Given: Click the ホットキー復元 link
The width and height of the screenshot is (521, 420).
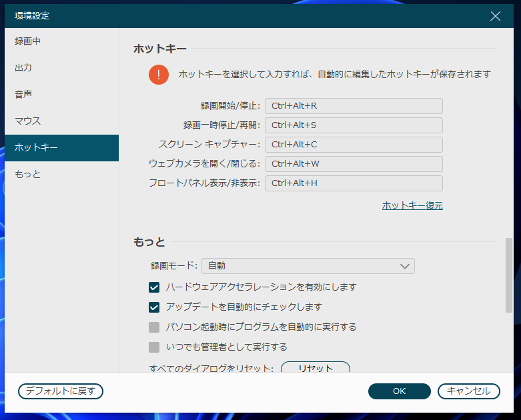Looking at the screenshot, I should (412, 205).
